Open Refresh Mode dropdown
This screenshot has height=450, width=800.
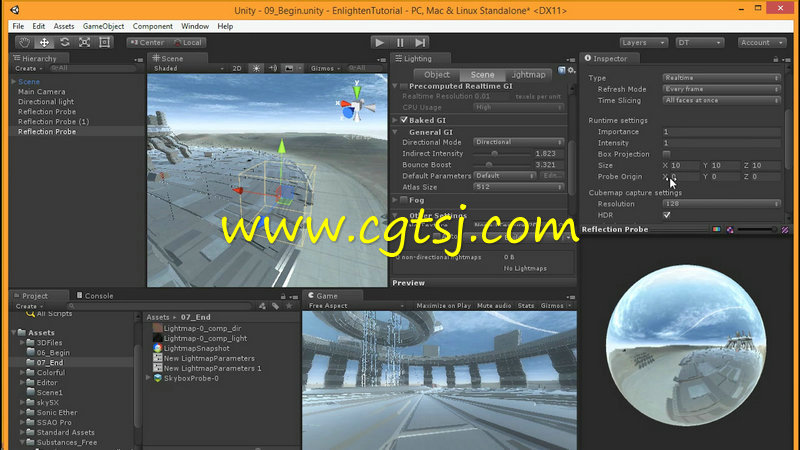pos(721,89)
